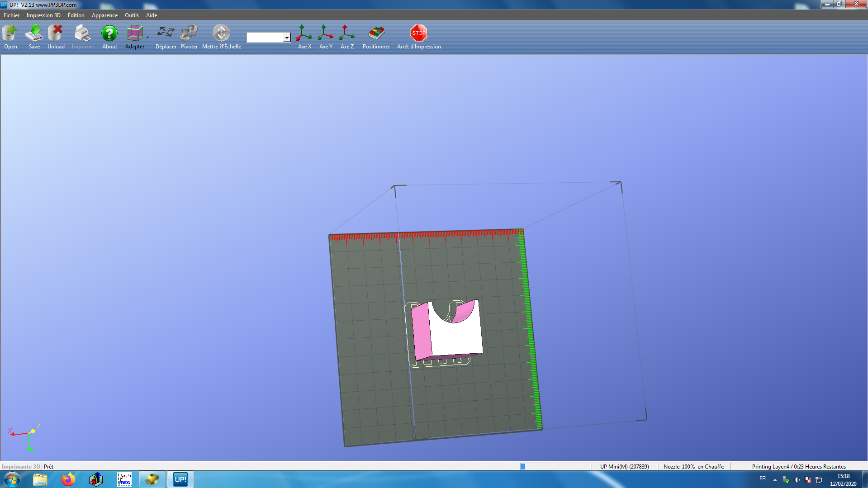
Task: Open Firefox from the taskbar
Action: [x=68, y=479]
